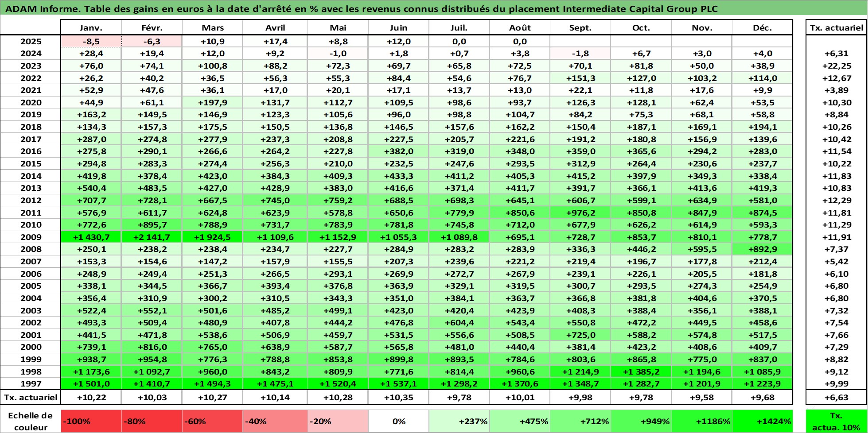Select the 2009 row label

coord(31,237)
